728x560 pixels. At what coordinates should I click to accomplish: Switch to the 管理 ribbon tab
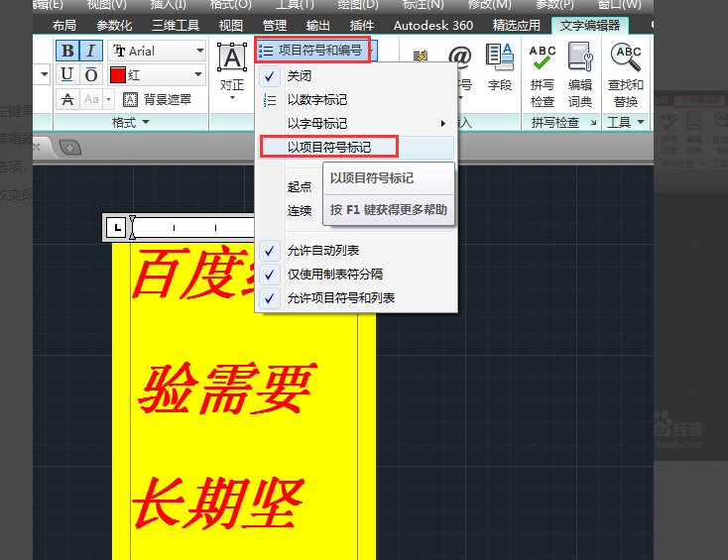click(275, 26)
